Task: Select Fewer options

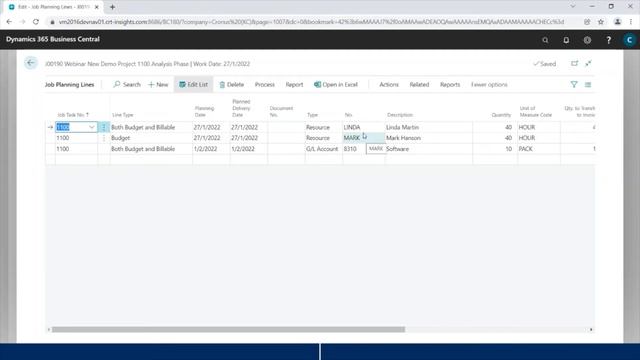Action: coord(489,84)
